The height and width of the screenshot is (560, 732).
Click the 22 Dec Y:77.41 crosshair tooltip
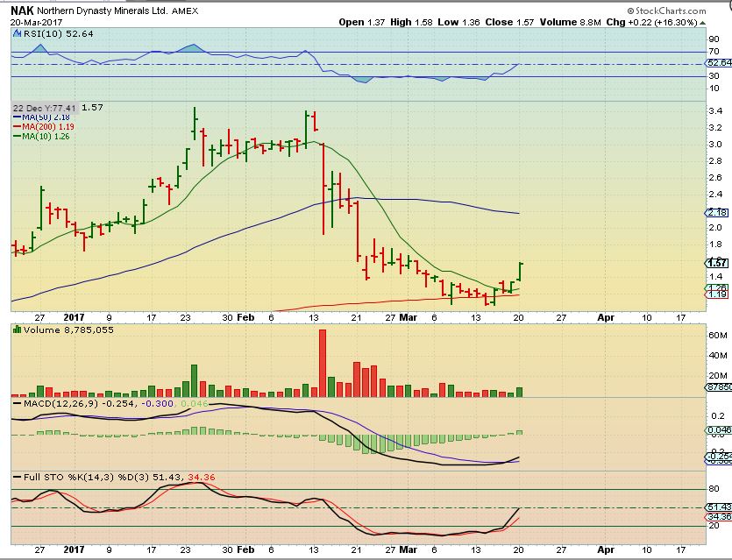45,108
